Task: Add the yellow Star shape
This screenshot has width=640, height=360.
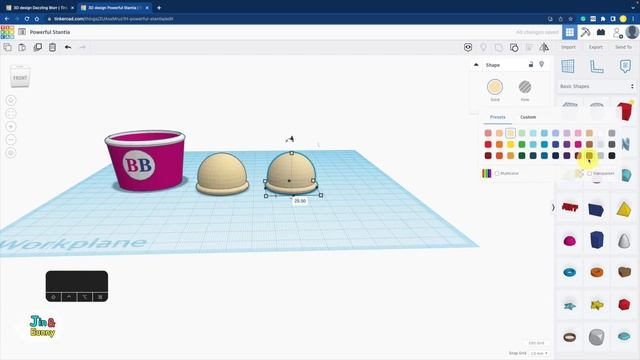Action: point(597,305)
